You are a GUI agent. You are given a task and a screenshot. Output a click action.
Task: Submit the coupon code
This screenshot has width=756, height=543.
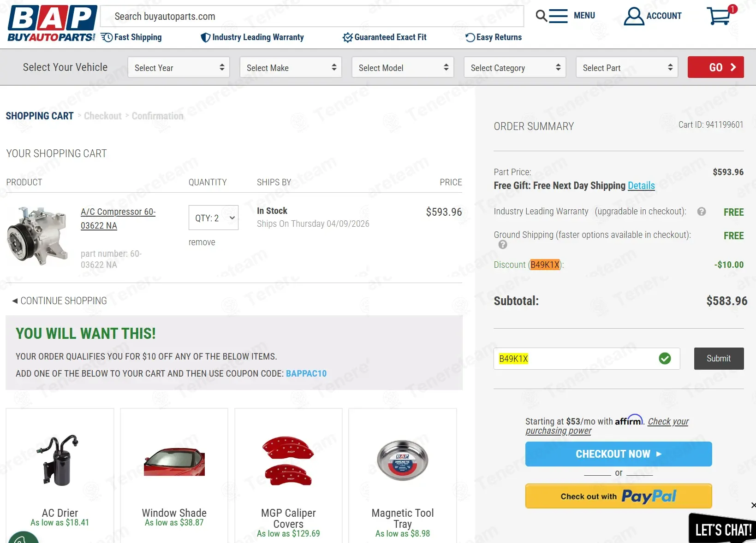719,359
